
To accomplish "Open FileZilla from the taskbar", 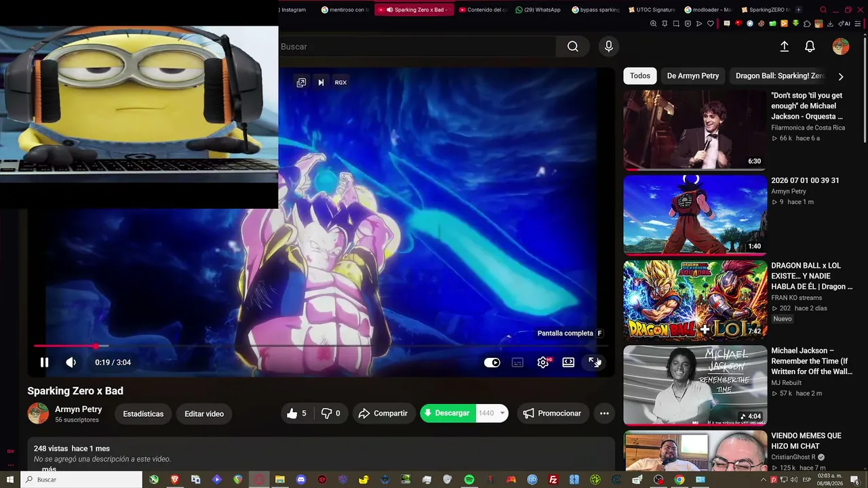I will point(553,480).
